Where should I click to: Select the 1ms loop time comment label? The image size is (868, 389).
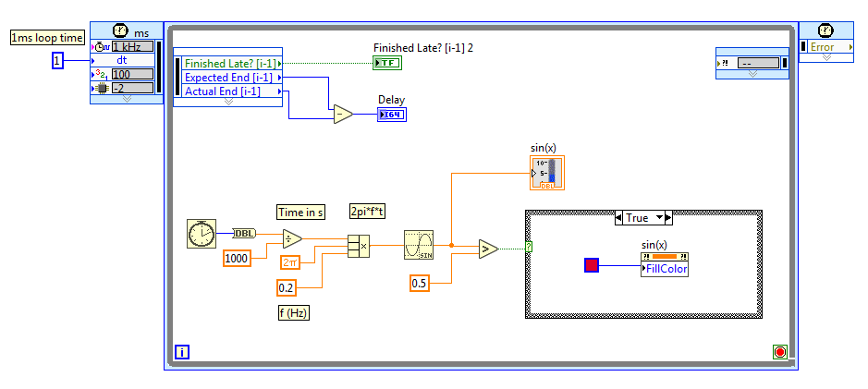coord(48,38)
